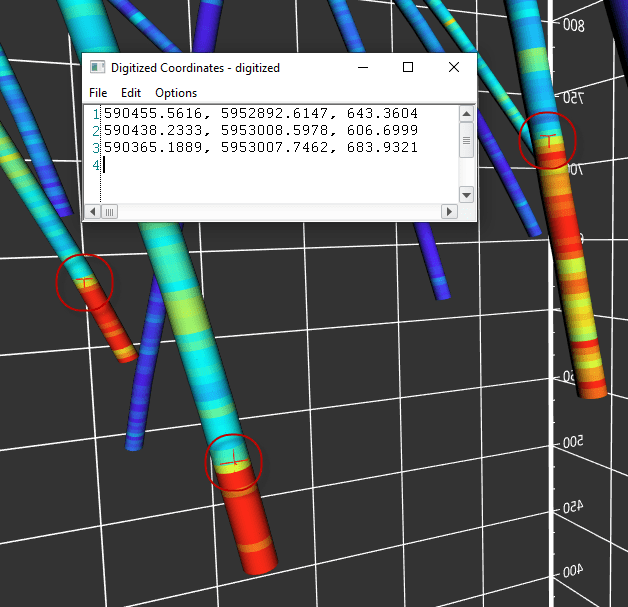This screenshot has width=628, height=607.
Task: Click the horizontal scrollbar left arrow
Action: click(93, 212)
